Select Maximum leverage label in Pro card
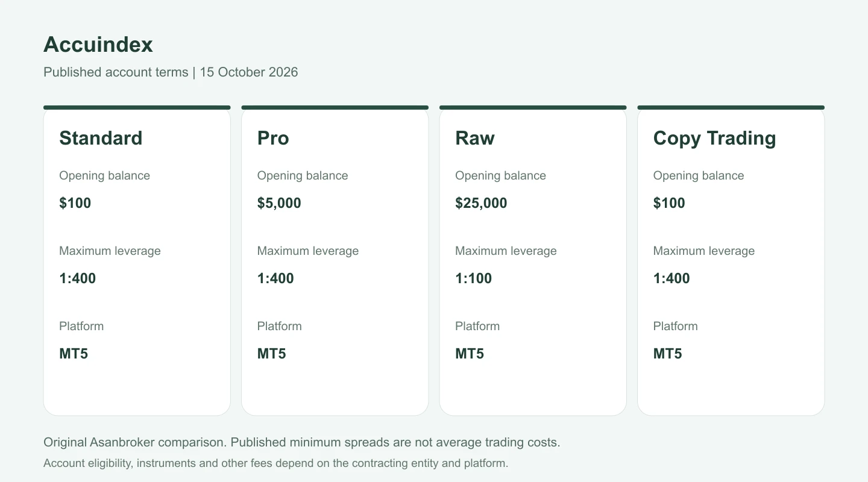The height and width of the screenshot is (482, 868). pyautogui.click(x=308, y=251)
